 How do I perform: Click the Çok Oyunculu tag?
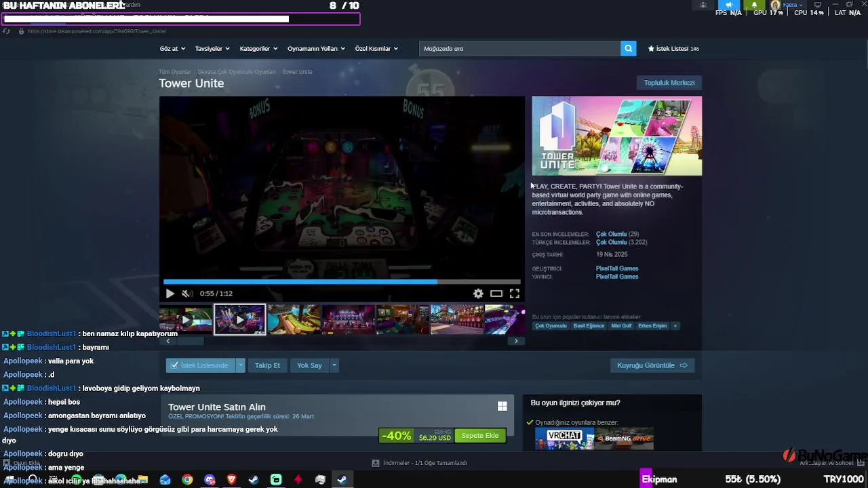(x=551, y=326)
